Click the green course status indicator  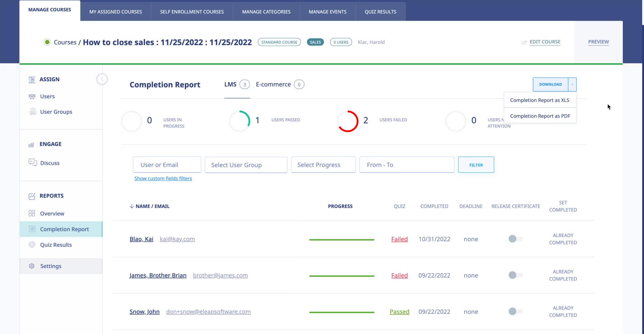coord(47,42)
